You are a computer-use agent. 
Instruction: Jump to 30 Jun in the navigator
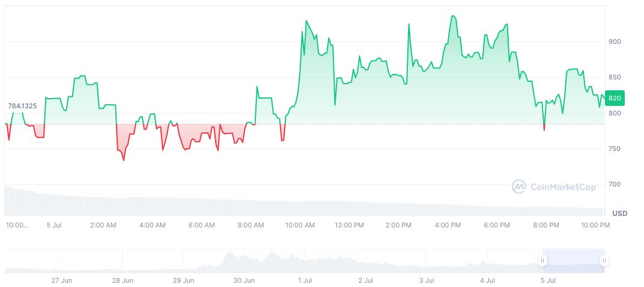pos(244,280)
